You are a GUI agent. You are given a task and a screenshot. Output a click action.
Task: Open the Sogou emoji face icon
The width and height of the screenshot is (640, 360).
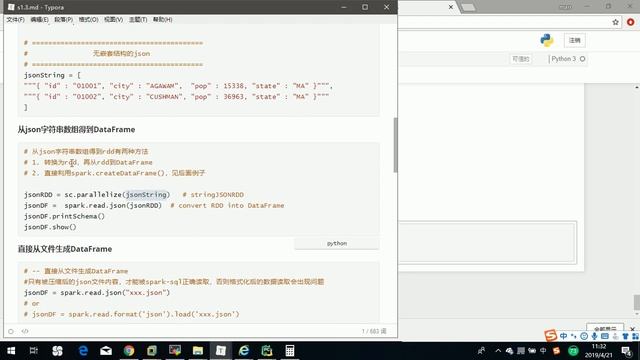click(584, 336)
